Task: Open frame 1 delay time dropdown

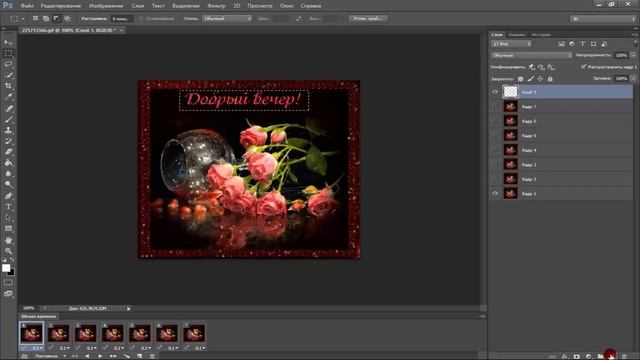Action: [36, 348]
